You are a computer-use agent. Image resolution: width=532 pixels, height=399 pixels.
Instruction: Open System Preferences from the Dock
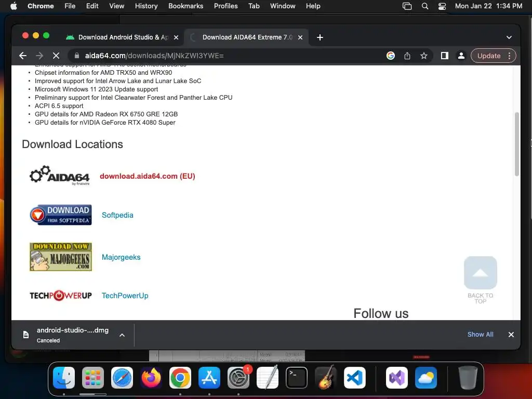click(x=238, y=378)
